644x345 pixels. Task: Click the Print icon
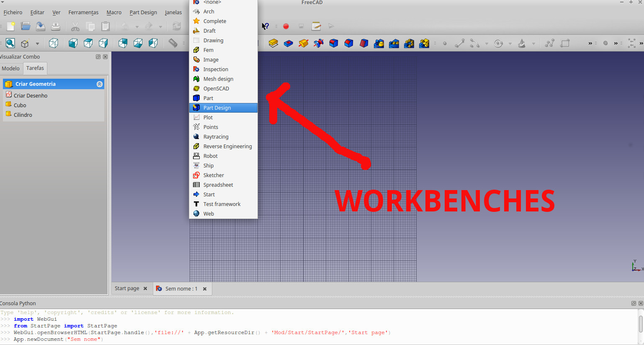(x=56, y=26)
